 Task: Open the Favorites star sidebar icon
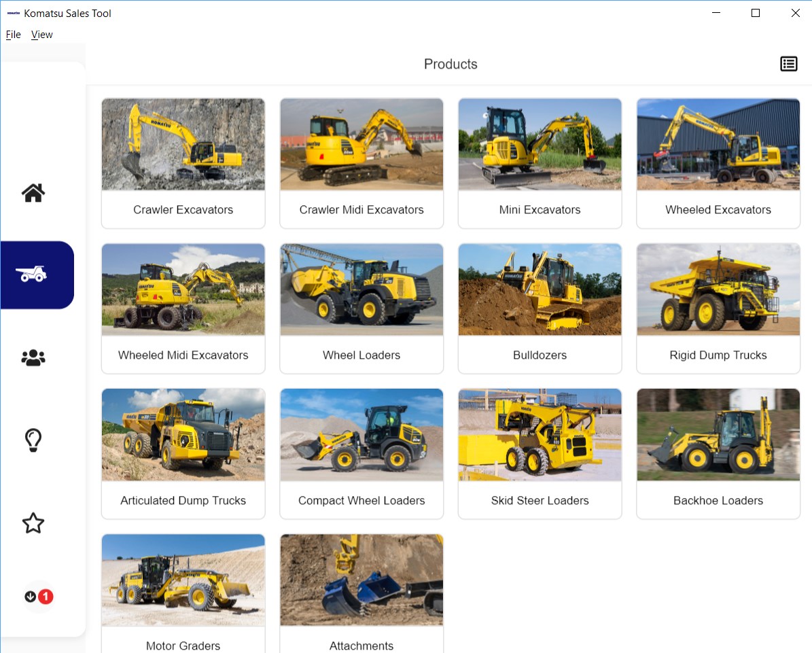pos(33,523)
